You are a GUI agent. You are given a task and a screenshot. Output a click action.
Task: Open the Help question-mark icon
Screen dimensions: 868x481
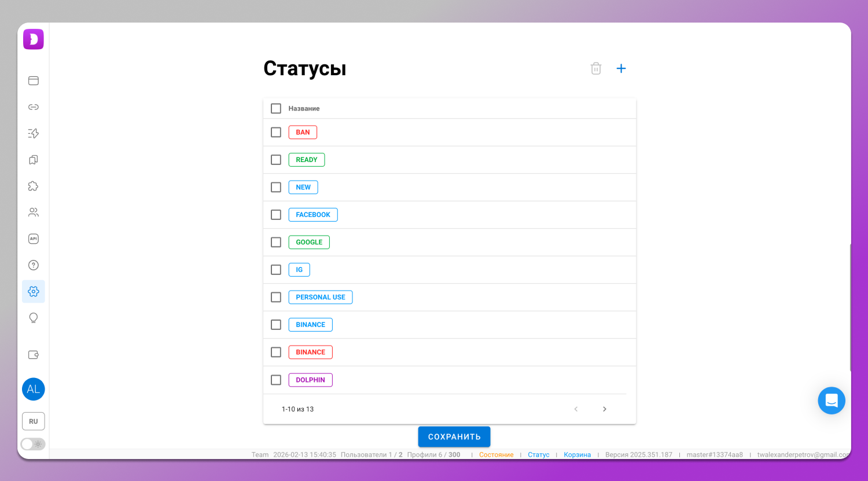click(x=33, y=265)
